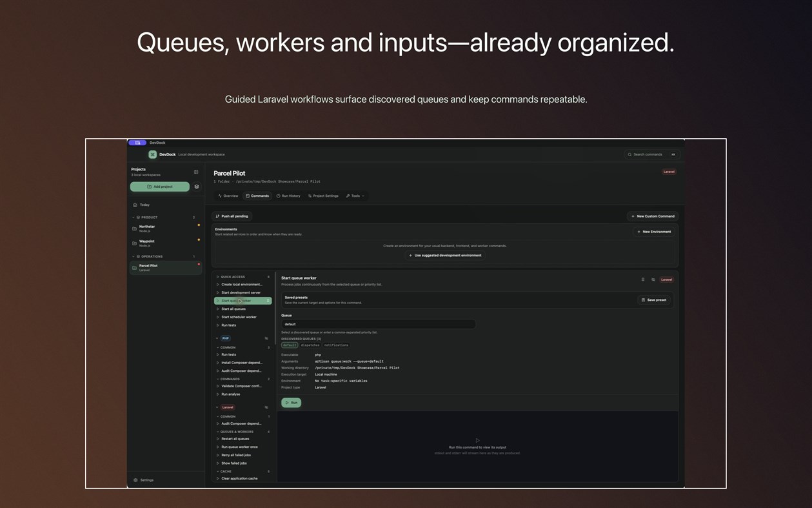812x508 pixels.
Task: Click the Queue input field showing default
Action: (378, 324)
